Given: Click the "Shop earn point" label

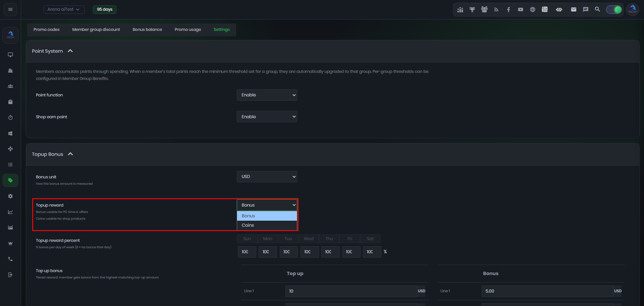Looking at the screenshot, I should tap(51, 117).
